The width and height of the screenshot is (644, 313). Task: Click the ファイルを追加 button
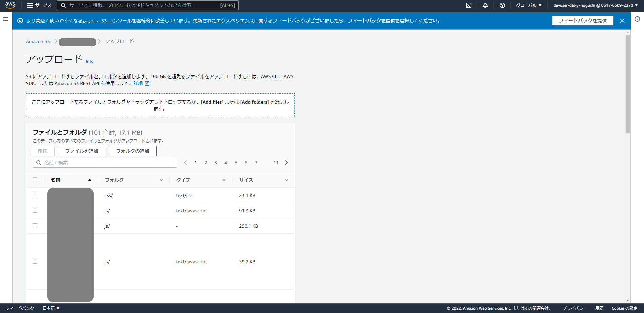coord(82,151)
